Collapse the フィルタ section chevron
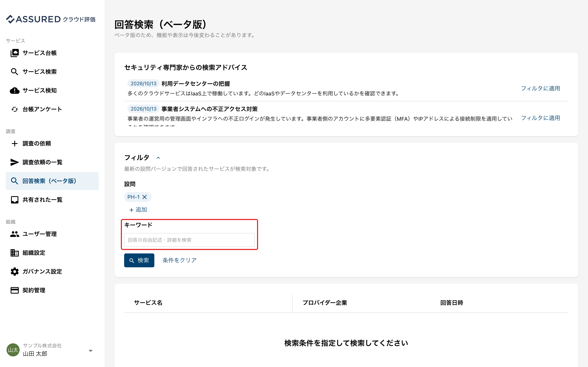 pos(158,158)
